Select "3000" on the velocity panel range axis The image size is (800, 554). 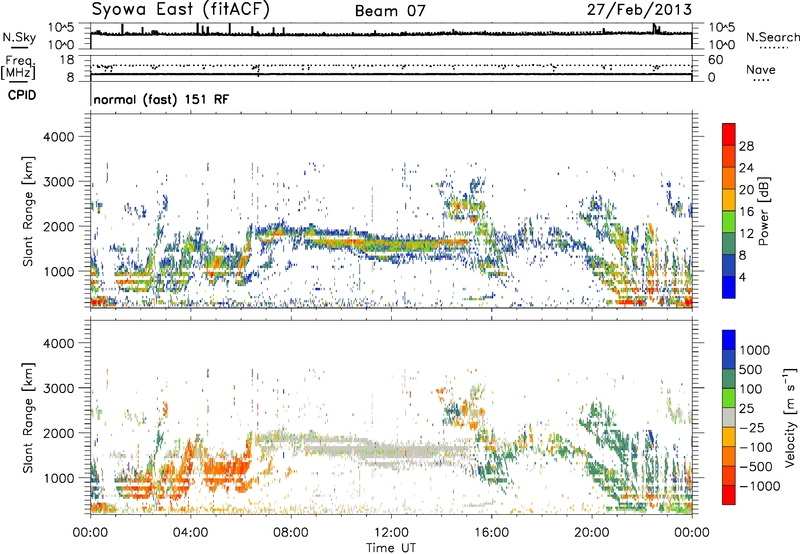pos(58,388)
